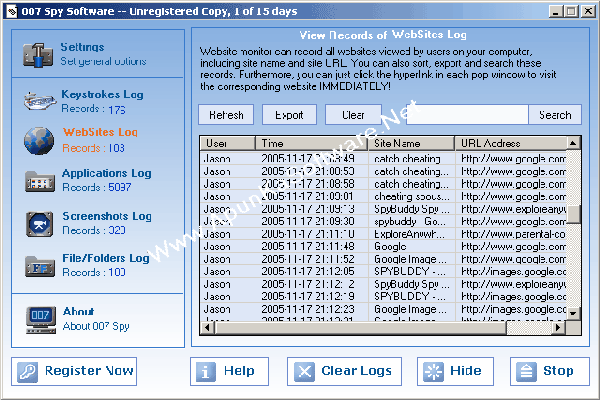Click the Keystrokes Log keyboard icon
The image size is (600, 400).
pyautogui.click(x=40, y=101)
